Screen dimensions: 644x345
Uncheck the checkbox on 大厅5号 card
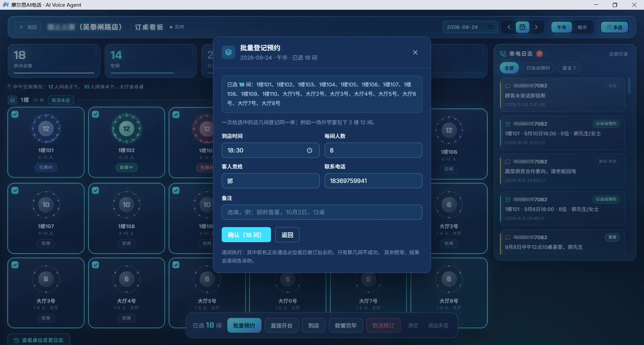point(176,265)
